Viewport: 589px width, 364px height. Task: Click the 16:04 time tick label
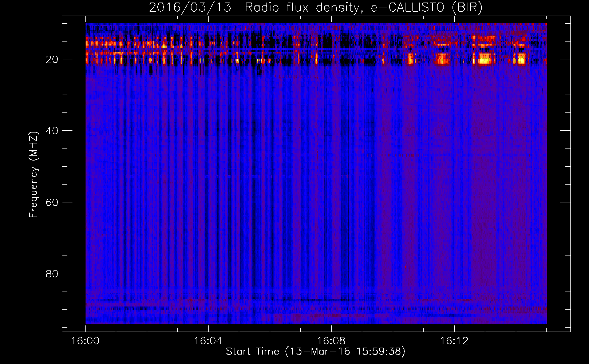tap(208, 341)
